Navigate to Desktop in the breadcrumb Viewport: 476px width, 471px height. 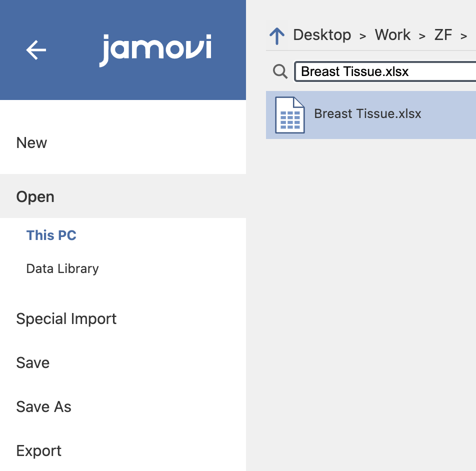pos(322,35)
